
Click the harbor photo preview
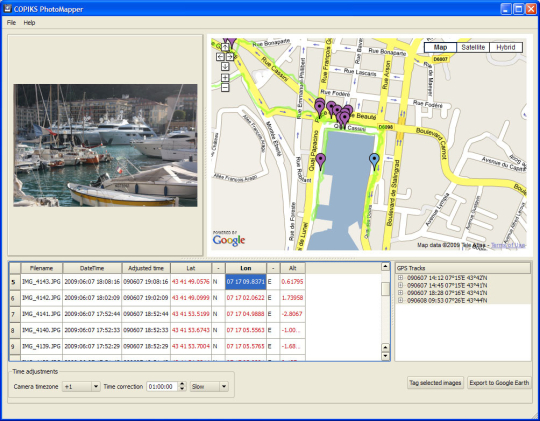pyautogui.click(x=105, y=145)
